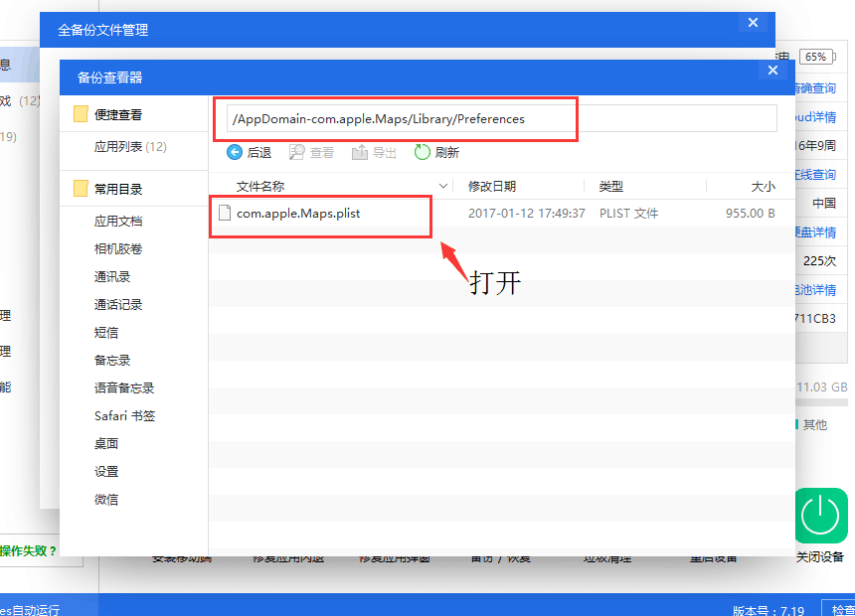This screenshot has width=855, height=616.
Task: Click the 955.00 B size cell
Action: coord(751,214)
